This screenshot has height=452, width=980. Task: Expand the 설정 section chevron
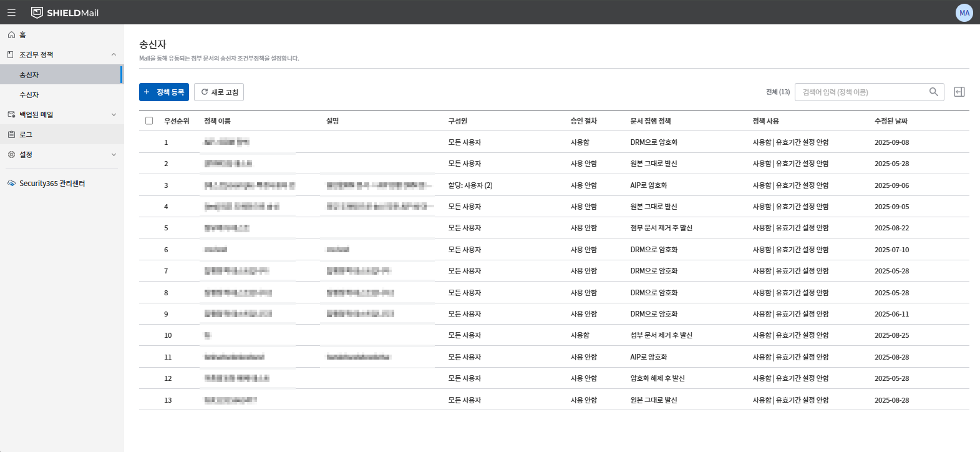click(114, 155)
